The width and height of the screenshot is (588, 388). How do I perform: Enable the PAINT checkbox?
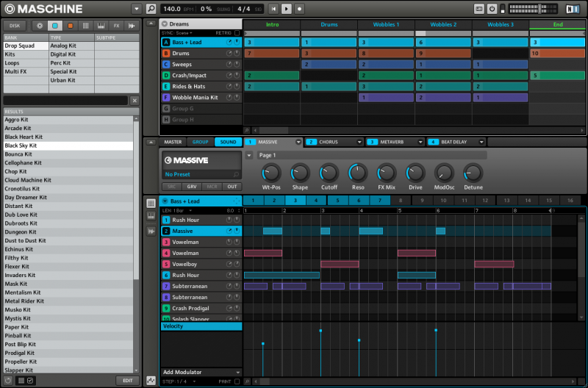pyautogui.click(x=237, y=381)
